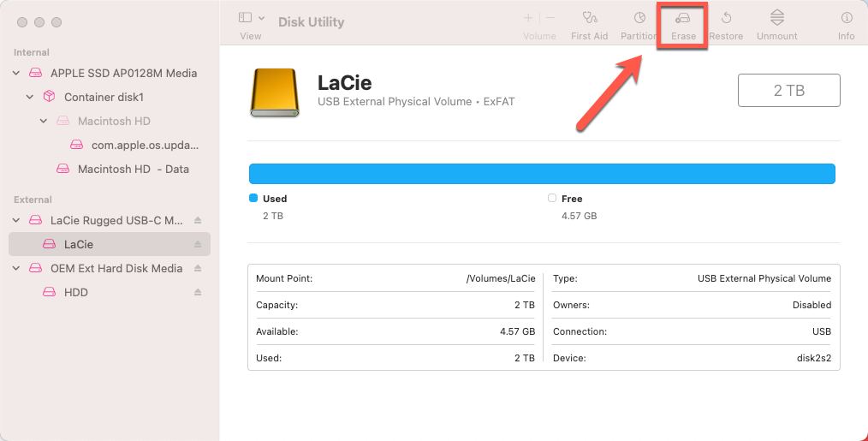Screen dimensions: 868x441
Task: Collapse APPLE SSD AP0128M Media
Action: [x=16, y=73]
